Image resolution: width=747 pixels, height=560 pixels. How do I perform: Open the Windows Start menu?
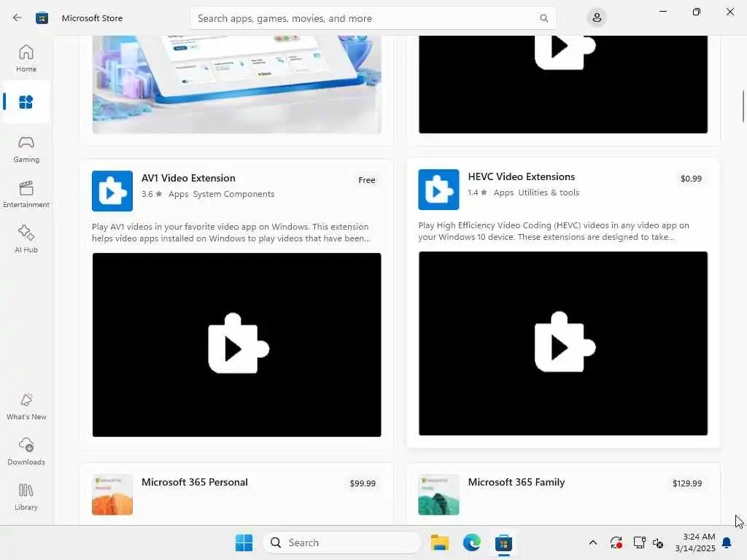(244, 542)
